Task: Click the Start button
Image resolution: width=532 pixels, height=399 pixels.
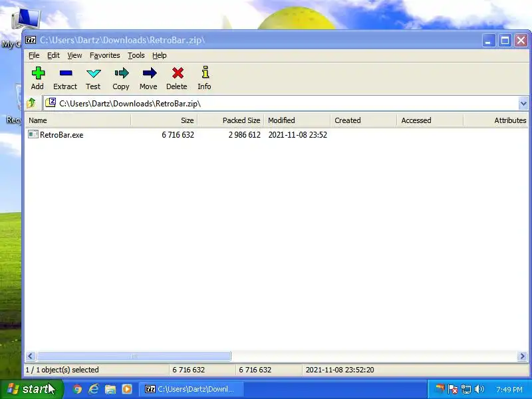Action: coord(32,389)
